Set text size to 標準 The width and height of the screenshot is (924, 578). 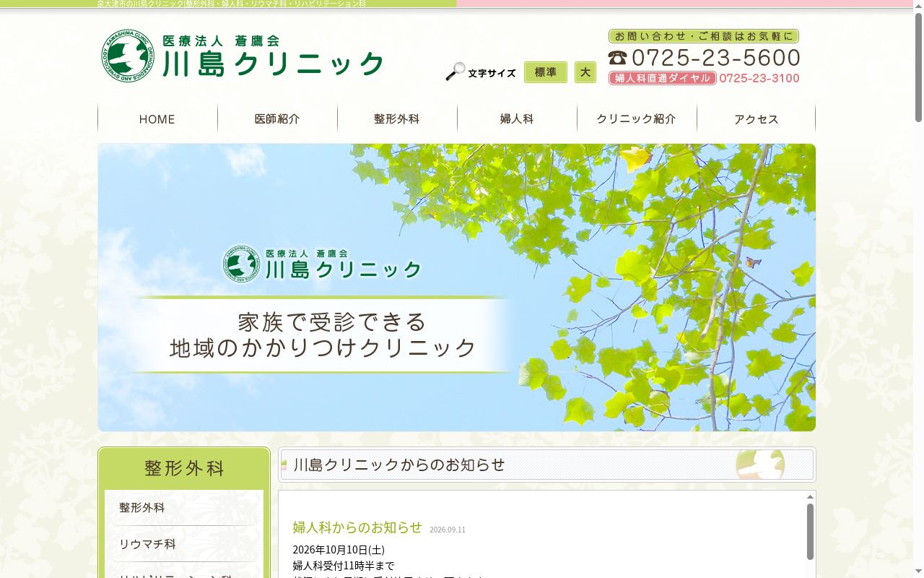546,72
